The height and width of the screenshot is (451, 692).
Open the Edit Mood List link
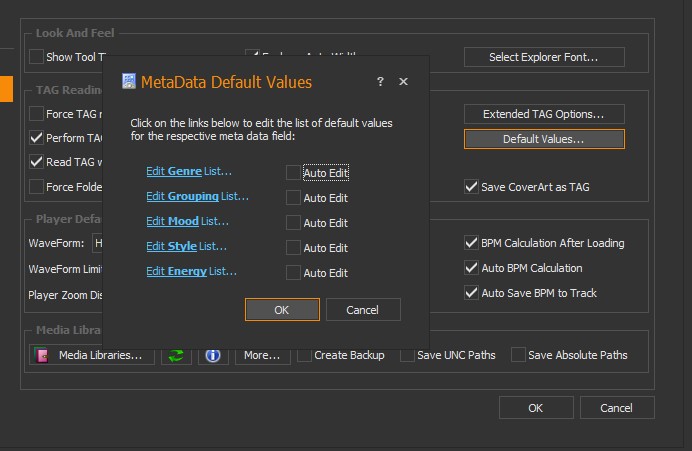pyautogui.click(x=187, y=222)
